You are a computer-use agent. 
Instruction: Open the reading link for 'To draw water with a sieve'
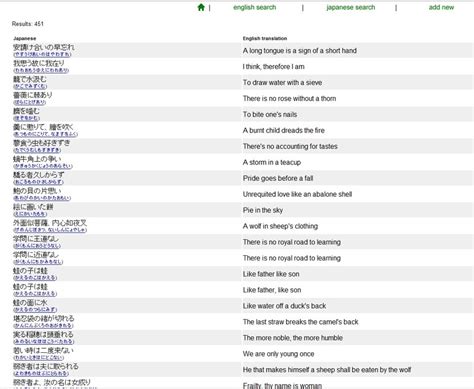click(x=30, y=86)
